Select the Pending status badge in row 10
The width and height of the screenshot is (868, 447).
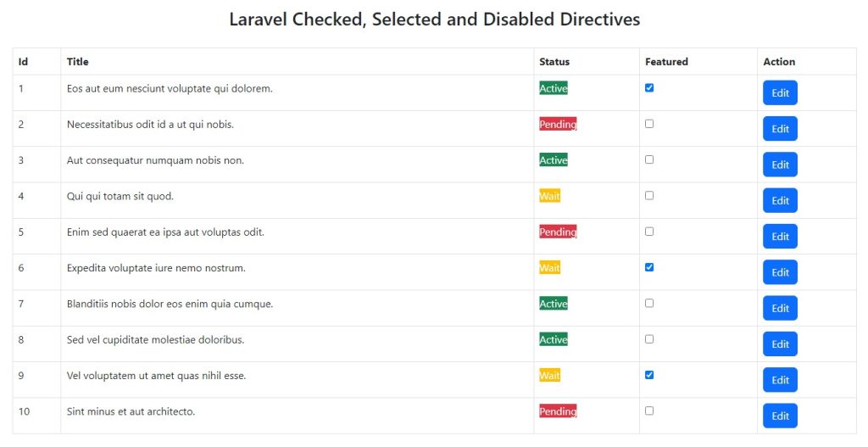click(x=558, y=411)
